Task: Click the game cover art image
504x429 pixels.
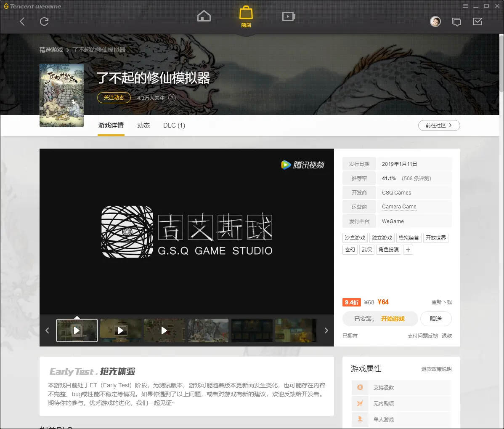Action: coord(62,95)
